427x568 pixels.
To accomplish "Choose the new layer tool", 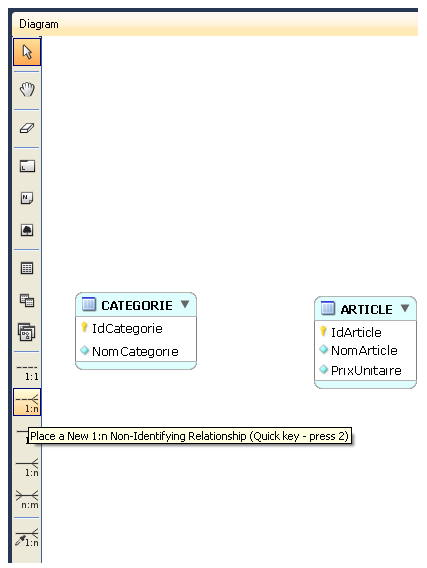I will 27,166.
